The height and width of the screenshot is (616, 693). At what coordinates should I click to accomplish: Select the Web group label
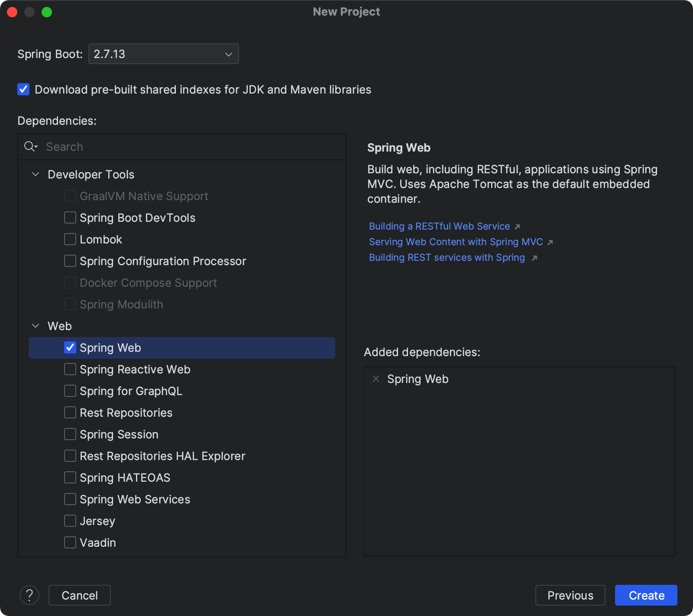60,326
